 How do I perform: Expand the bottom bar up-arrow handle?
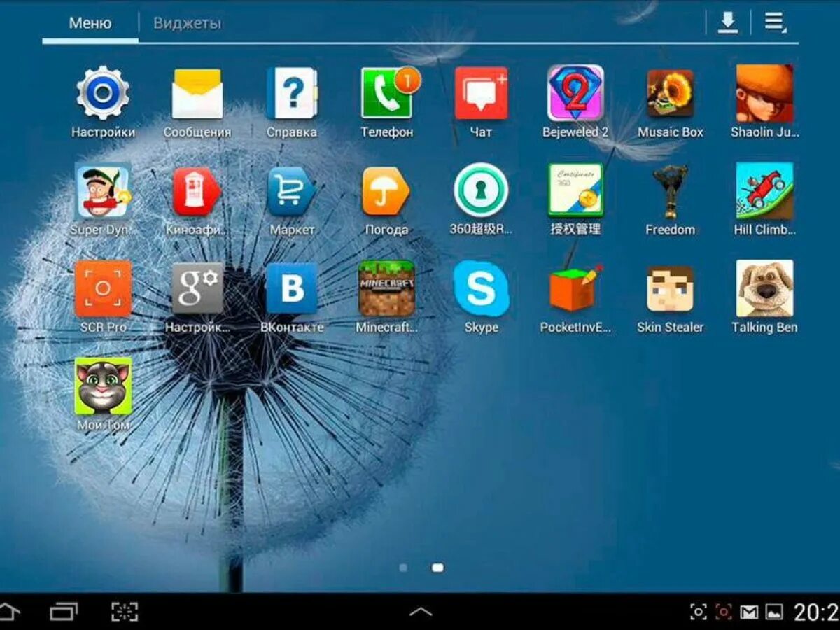(x=420, y=612)
